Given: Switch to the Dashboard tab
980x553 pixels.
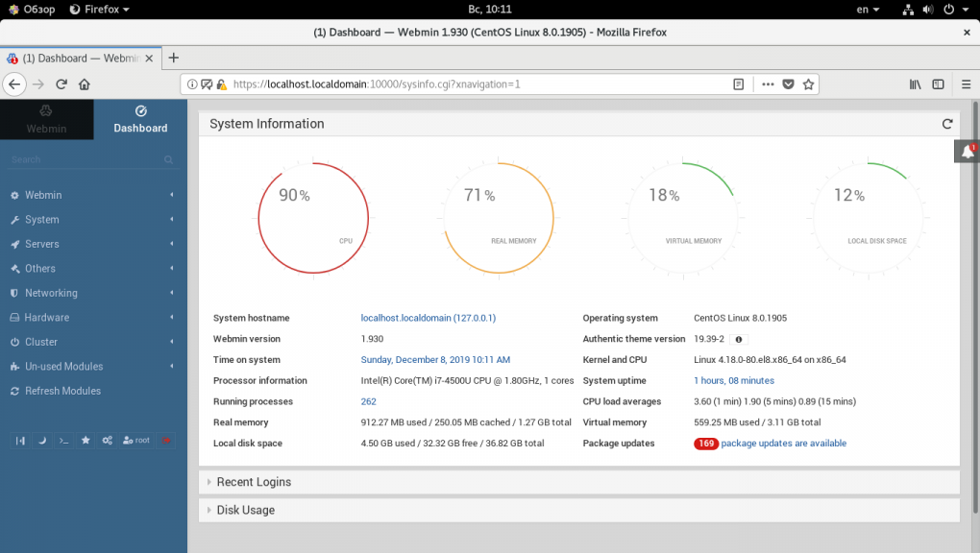Looking at the screenshot, I should pos(140,119).
